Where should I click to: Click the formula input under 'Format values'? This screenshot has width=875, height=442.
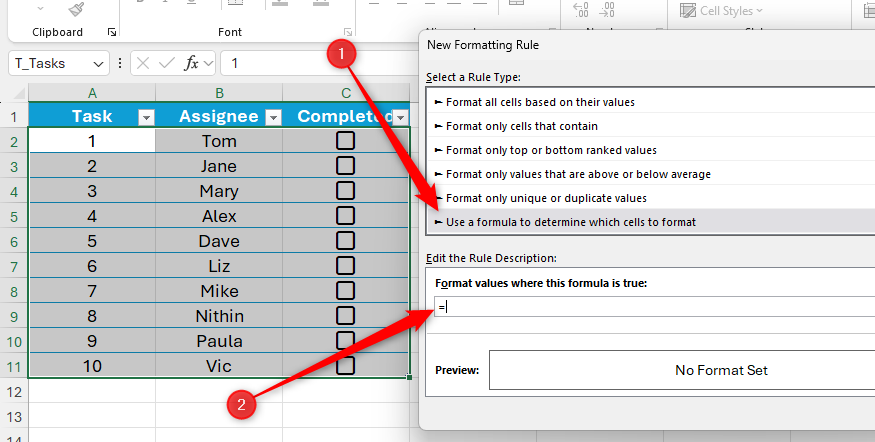pyautogui.click(x=650, y=307)
